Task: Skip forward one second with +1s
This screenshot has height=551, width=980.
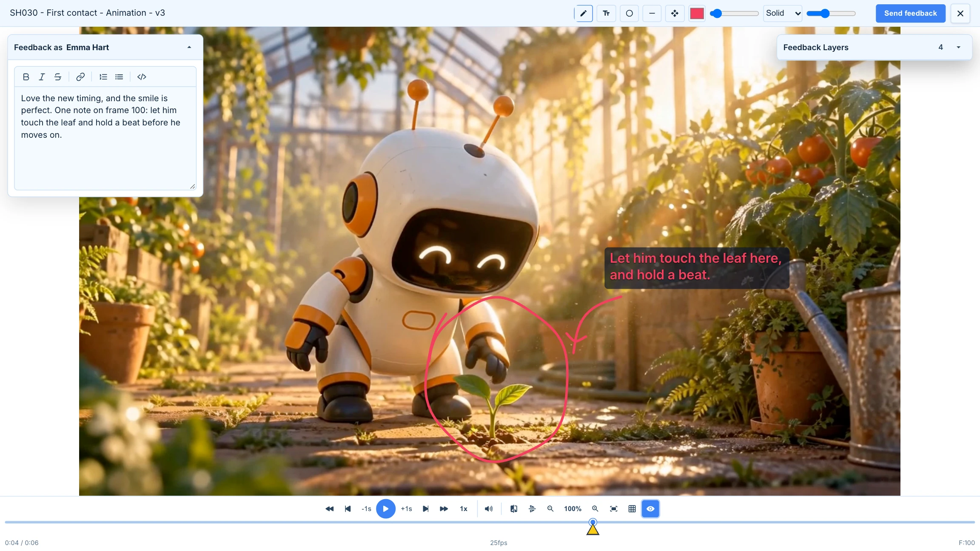Action: point(406,509)
